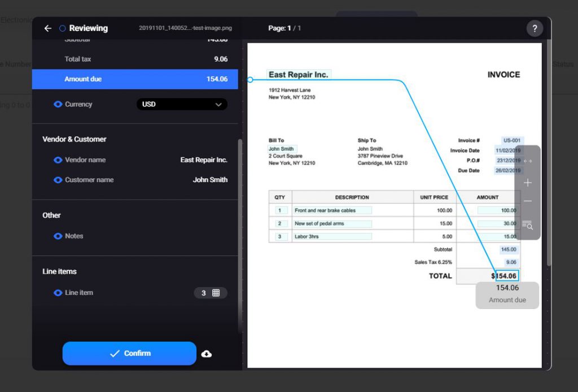578x392 pixels.
Task: Toggle visibility eye for Vendor name
Action: click(x=58, y=160)
